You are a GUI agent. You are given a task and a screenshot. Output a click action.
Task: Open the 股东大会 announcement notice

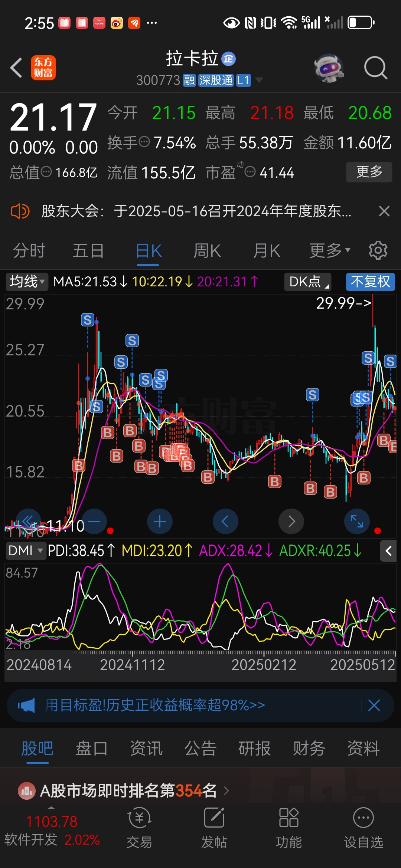(x=196, y=211)
